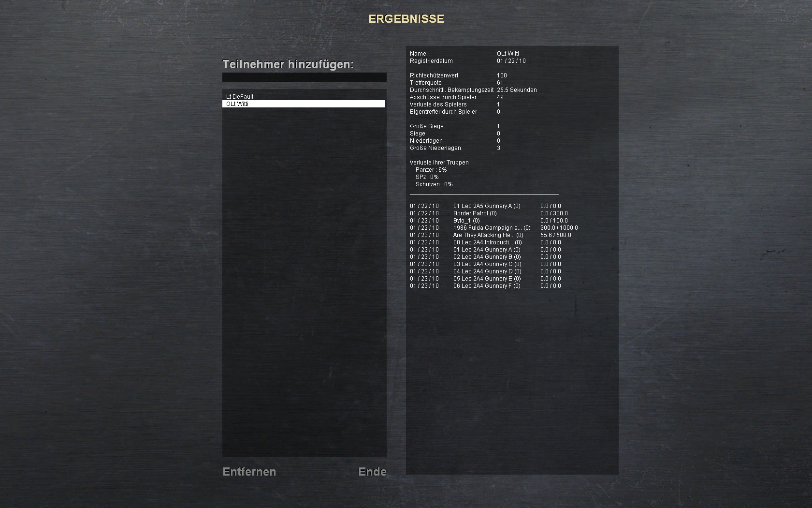Select the 00 Leo 2A4 Introducti... row
This screenshot has width=812, height=508.
point(487,242)
